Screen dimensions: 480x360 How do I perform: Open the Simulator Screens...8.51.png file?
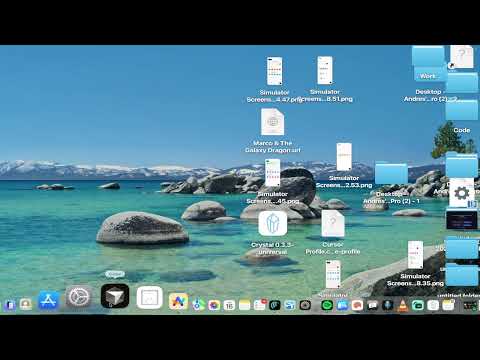[x=325, y=70]
